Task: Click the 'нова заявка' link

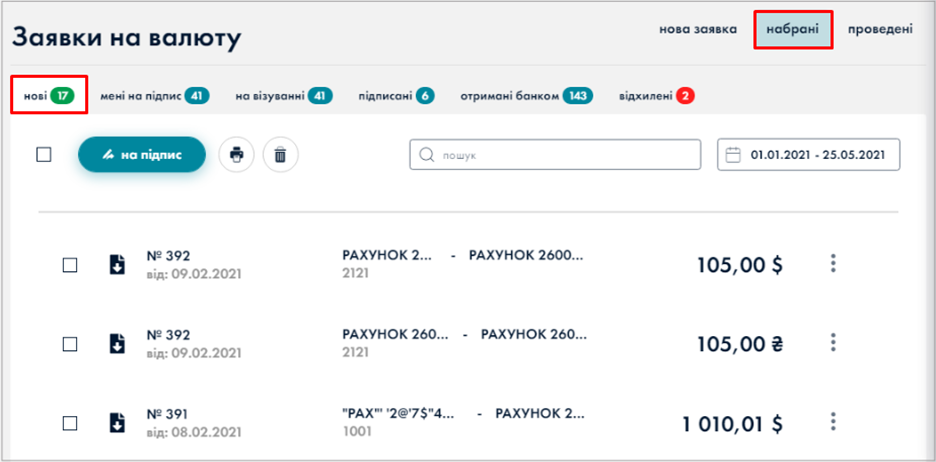Action: click(698, 29)
